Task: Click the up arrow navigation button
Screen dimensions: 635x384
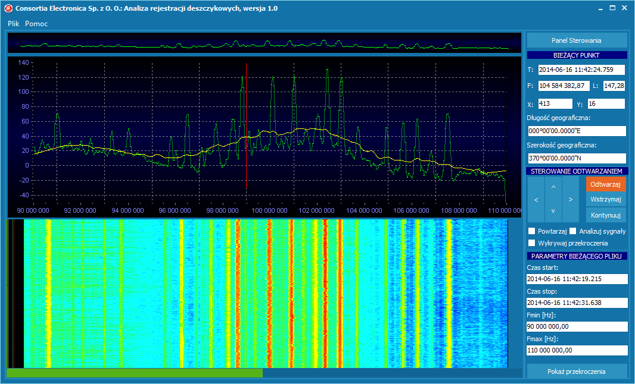Action: point(553,187)
